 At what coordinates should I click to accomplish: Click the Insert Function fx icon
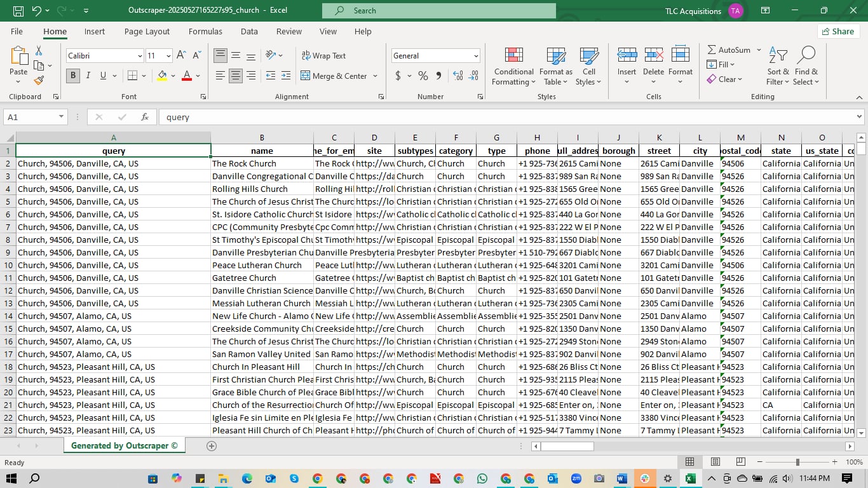(x=145, y=117)
